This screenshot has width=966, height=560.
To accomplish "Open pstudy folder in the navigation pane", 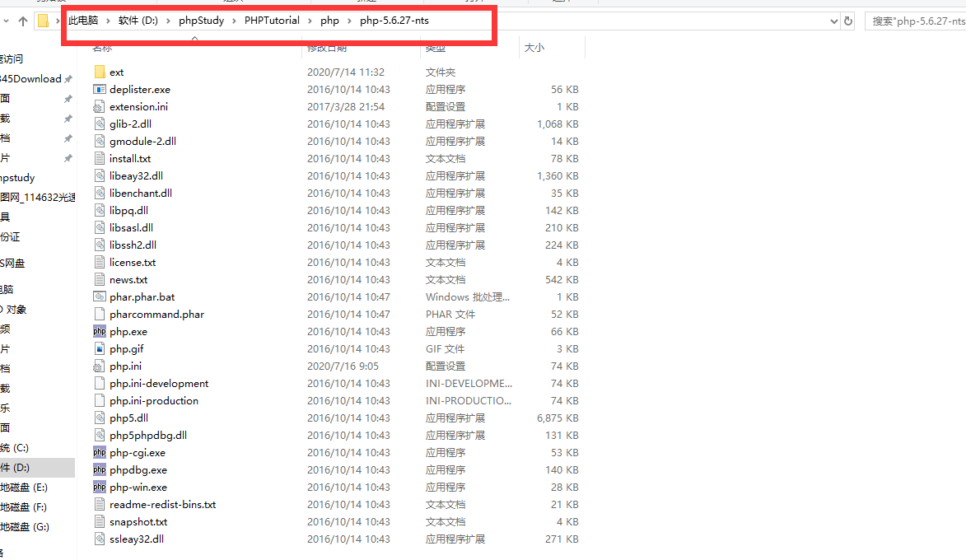I will tap(18, 178).
